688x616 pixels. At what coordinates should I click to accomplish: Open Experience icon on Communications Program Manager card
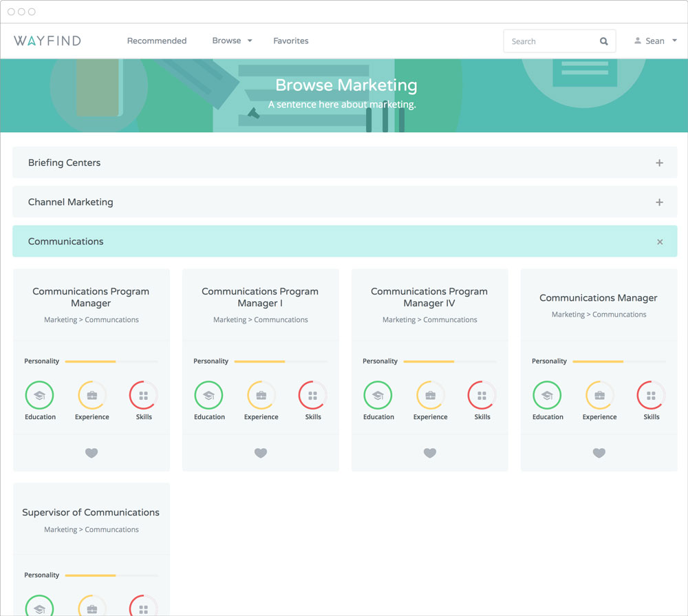click(92, 395)
